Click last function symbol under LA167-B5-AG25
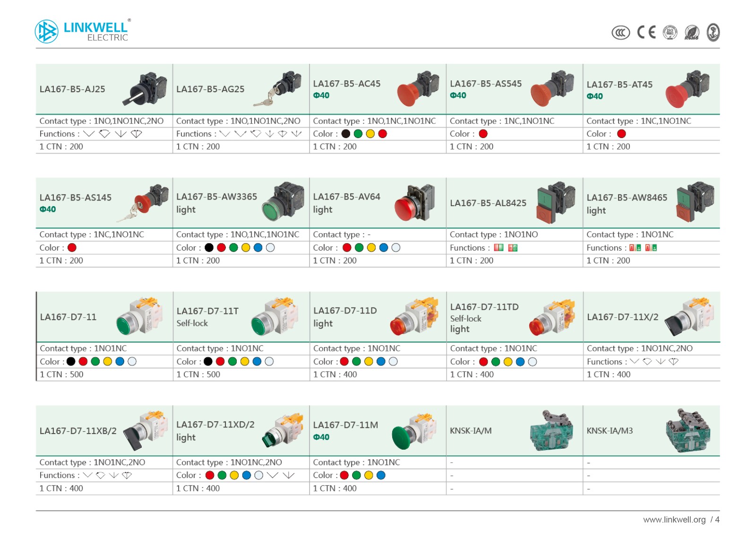The width and height of the screenshot is (756, 540). [297, 134]
